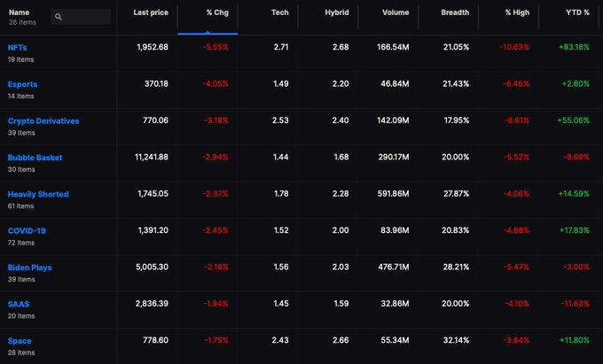Open the NFTs basket link

pos(18,48)
